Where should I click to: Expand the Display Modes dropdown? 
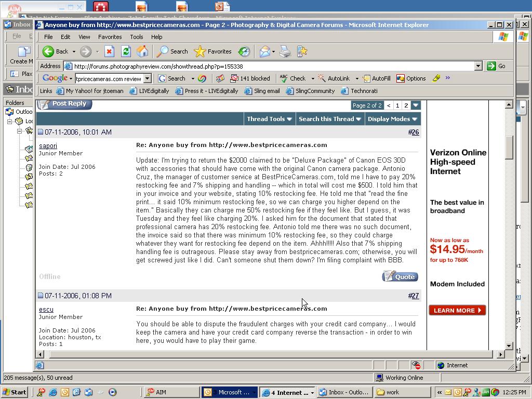[392, 119]
